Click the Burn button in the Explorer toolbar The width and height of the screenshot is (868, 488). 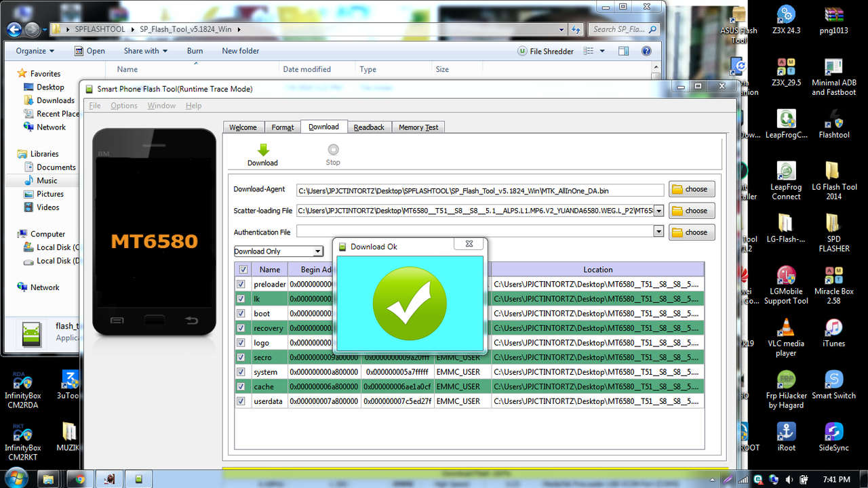195,50
